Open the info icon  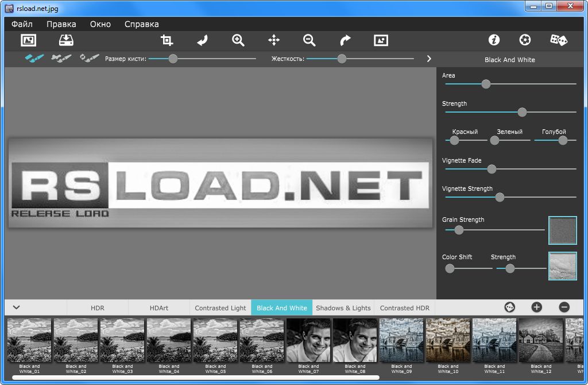click(x=494, y=40)
